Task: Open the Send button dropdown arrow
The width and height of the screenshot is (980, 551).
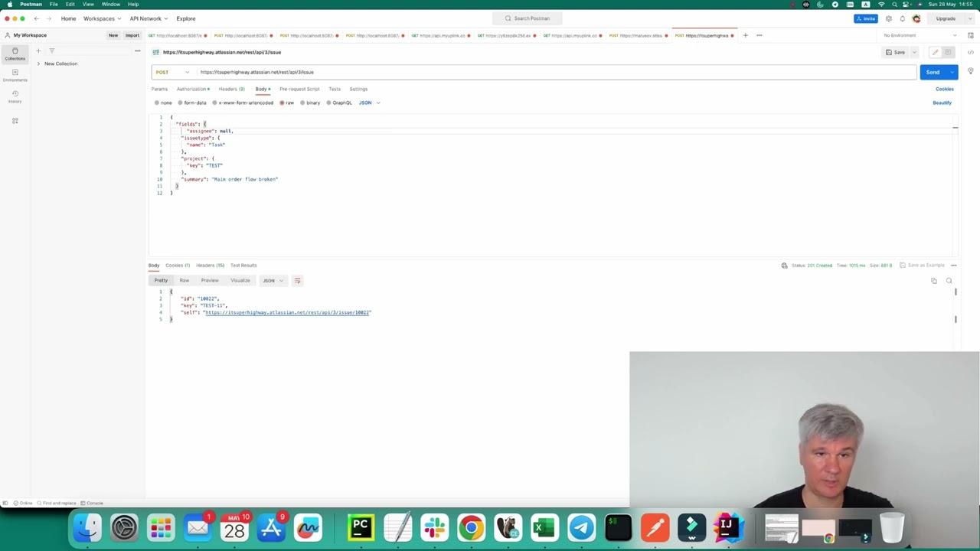Action: (952, 72)
